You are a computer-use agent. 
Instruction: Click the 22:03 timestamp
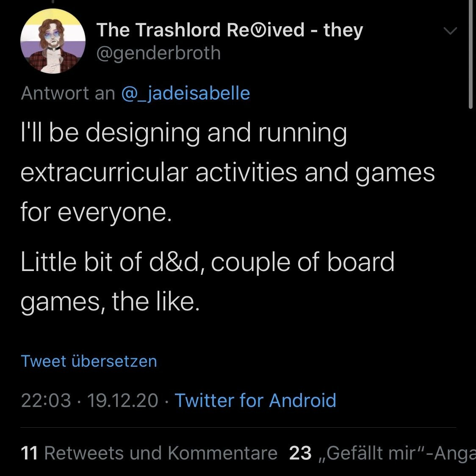[x=46, y=401]
